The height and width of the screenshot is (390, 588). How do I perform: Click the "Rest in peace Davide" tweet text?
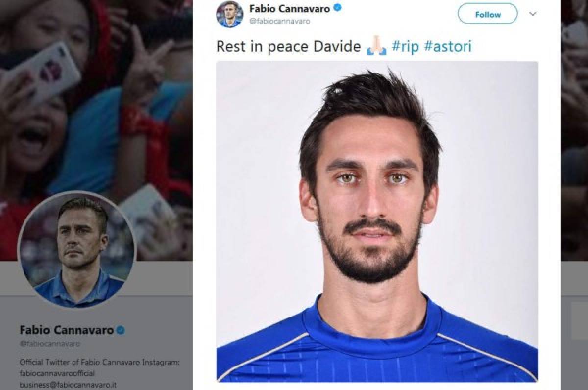(289, 48)
